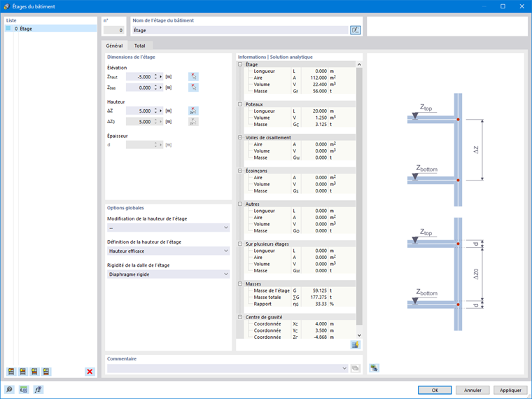Screen dimensions: 532x399
Task: Pick Zhaut elevation graphically with the select icon
Action: (193, 77)
